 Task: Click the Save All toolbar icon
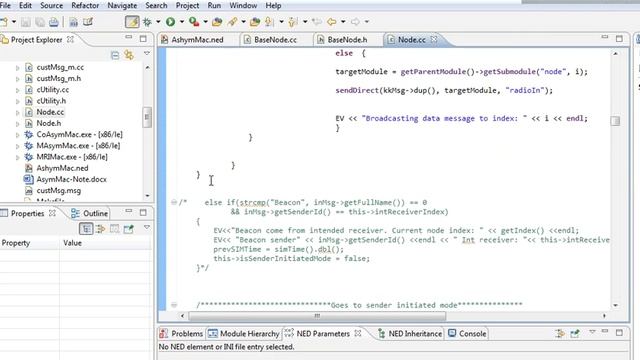click(40, 22)
